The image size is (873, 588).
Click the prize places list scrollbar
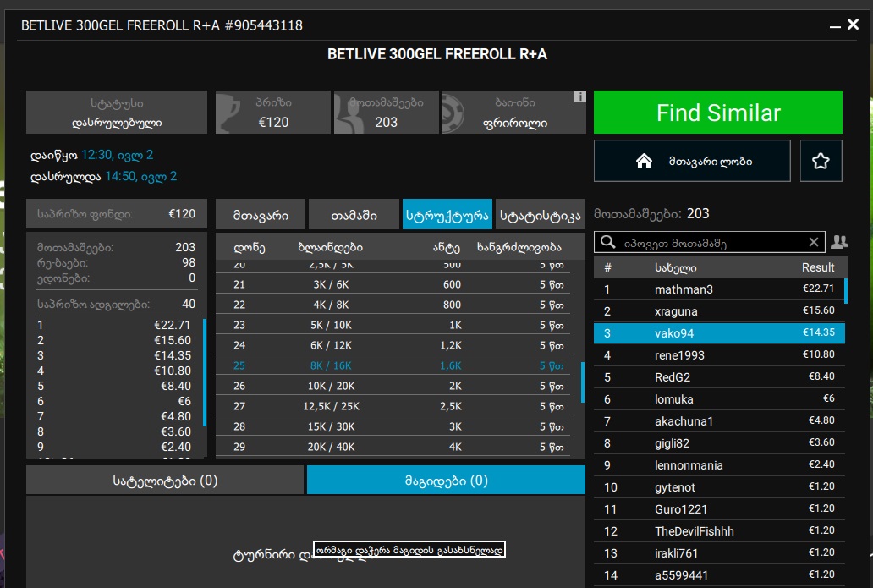205,372
